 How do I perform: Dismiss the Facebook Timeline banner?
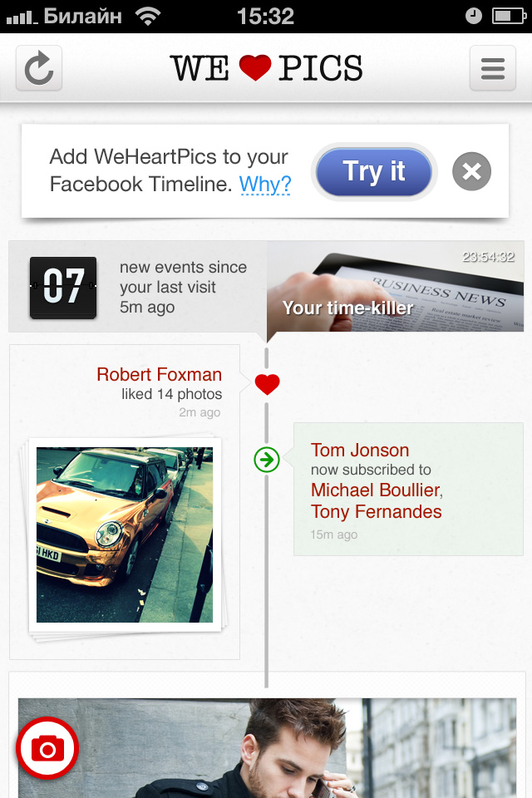point(471,172)
